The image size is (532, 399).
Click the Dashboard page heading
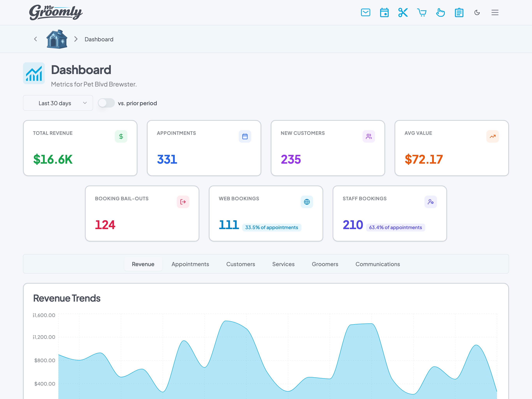[81, 70]
